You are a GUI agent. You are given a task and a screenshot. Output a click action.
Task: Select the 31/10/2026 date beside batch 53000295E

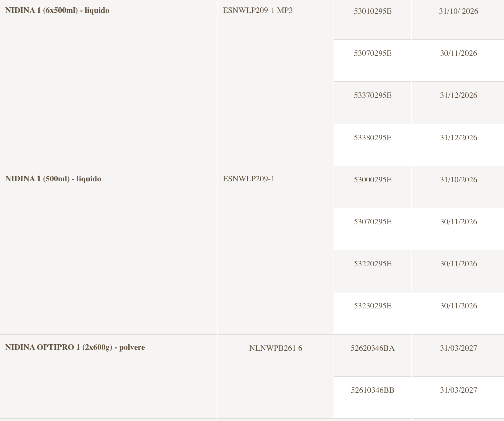click(458, 180)
